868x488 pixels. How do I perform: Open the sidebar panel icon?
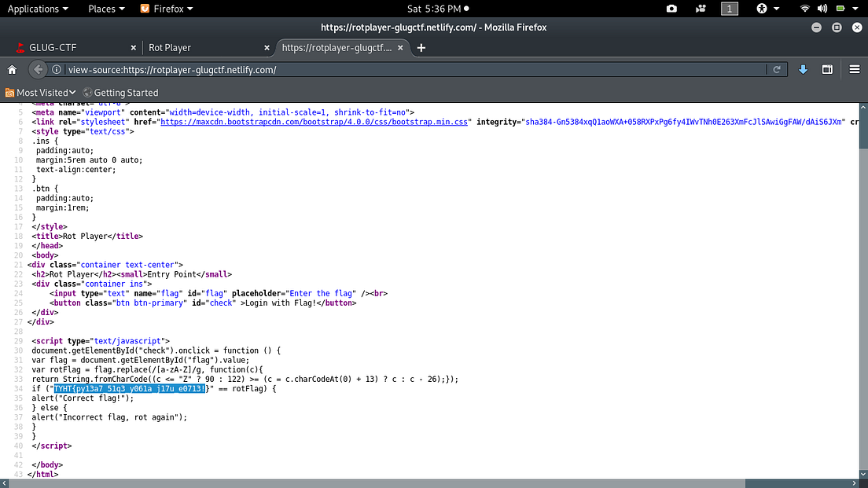tap(827, 68)
